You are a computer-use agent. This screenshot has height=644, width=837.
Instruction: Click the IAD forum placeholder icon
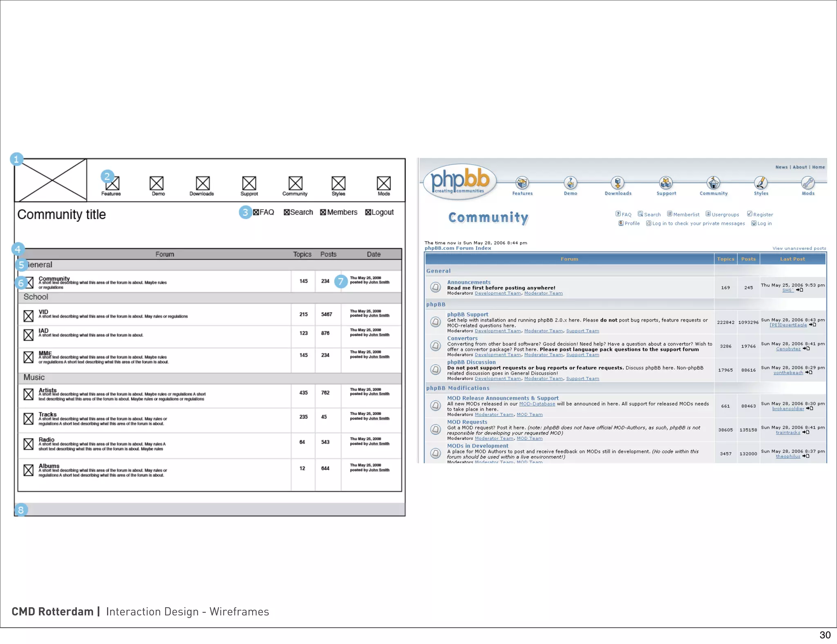[x=29, y=335]
